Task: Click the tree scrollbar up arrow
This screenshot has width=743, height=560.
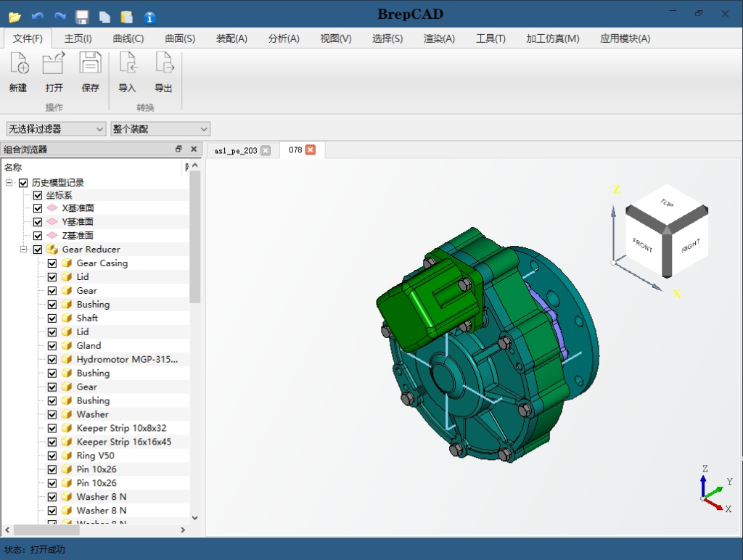Action: coord(194,165)
